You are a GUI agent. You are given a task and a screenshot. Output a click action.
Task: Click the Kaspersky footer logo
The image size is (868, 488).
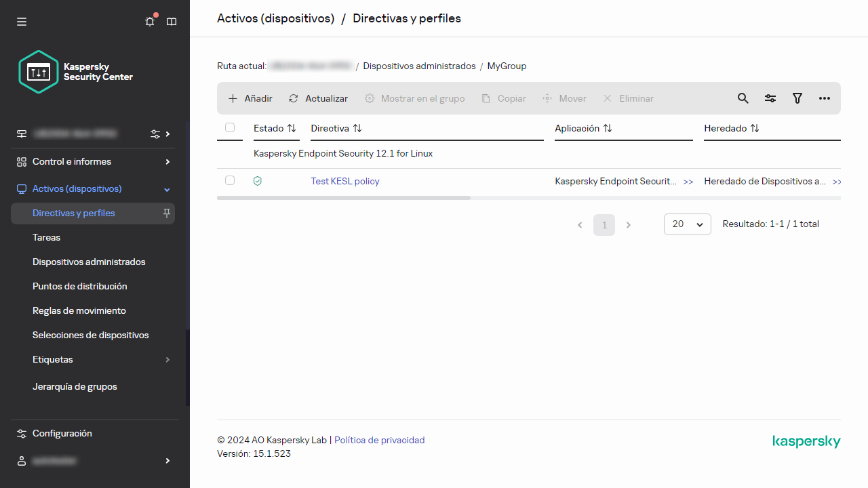click(x=806, y=442)
